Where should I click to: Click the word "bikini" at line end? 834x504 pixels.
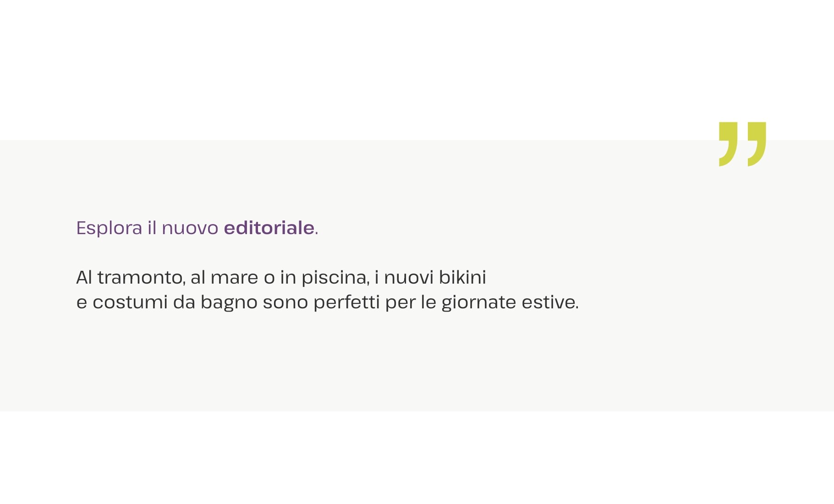pyautogui.click(x=462, y=278)
